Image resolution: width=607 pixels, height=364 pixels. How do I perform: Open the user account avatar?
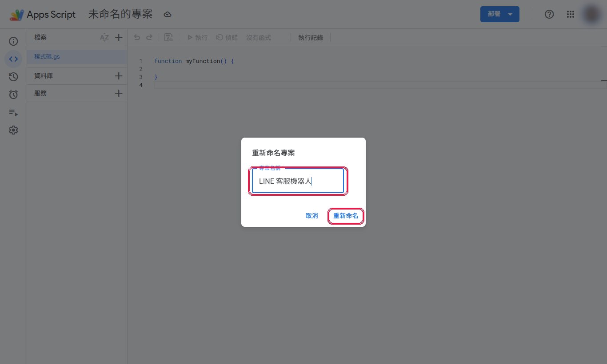[x=591, y=14]
